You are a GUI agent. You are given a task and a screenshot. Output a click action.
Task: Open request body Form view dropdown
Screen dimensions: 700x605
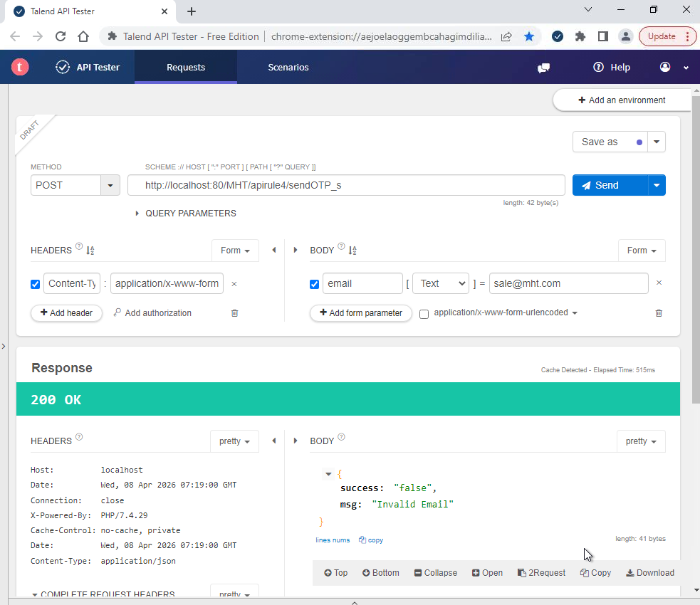click(642, 251)
